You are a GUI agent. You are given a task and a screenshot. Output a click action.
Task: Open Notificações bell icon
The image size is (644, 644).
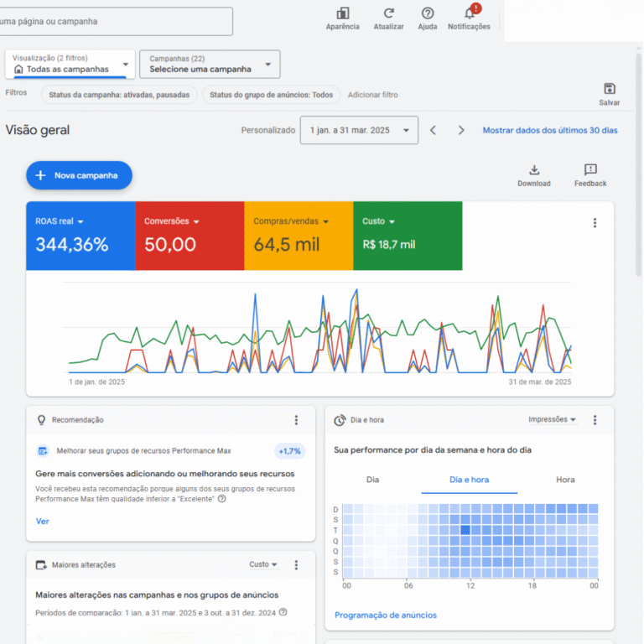[x=469, y=13]
